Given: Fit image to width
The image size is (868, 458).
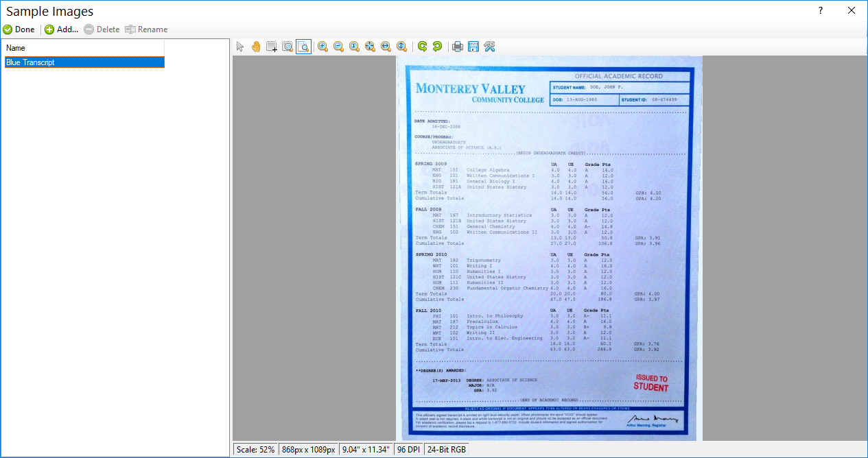Looking at the screenshot, I should (x=386, y=47).
